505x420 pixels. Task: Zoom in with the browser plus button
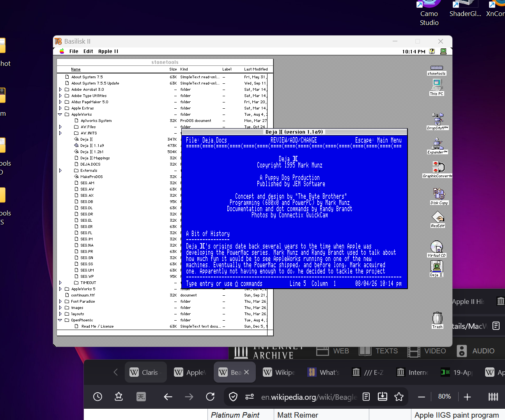(x=467, y=397)
